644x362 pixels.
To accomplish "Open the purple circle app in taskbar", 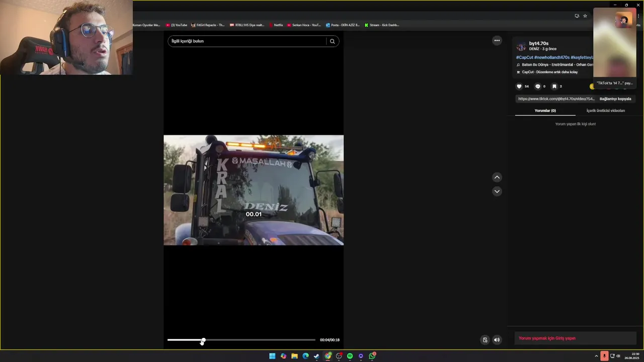I will (361, 356).
